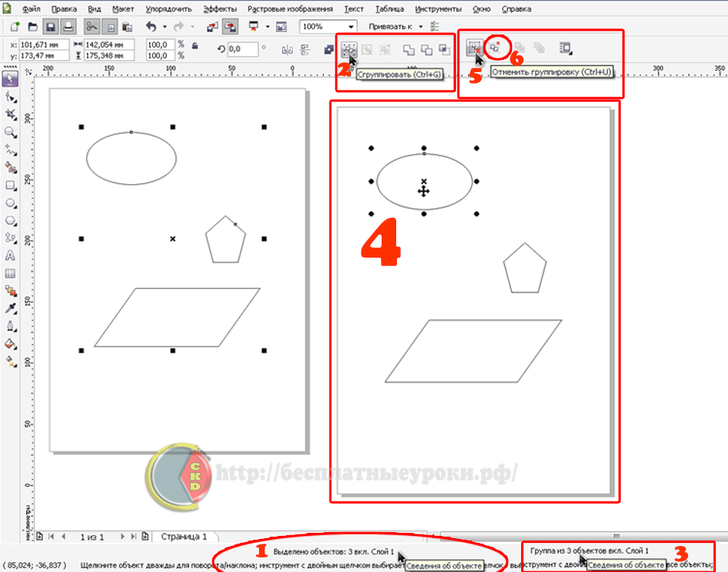Image resolution: width=728 pixels, height=572 pixels.
Task: Select the Freehand curve tool
Action: (10, 150)
